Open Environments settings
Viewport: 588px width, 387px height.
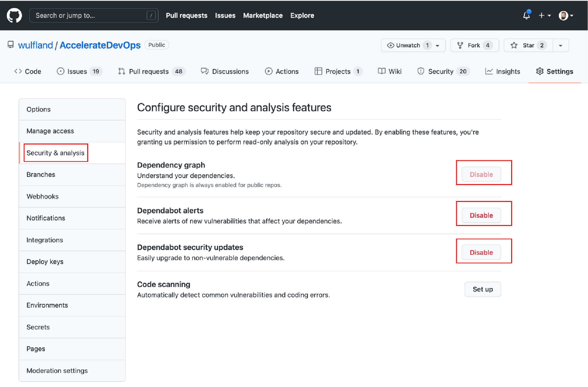click(x=72, y=305)
